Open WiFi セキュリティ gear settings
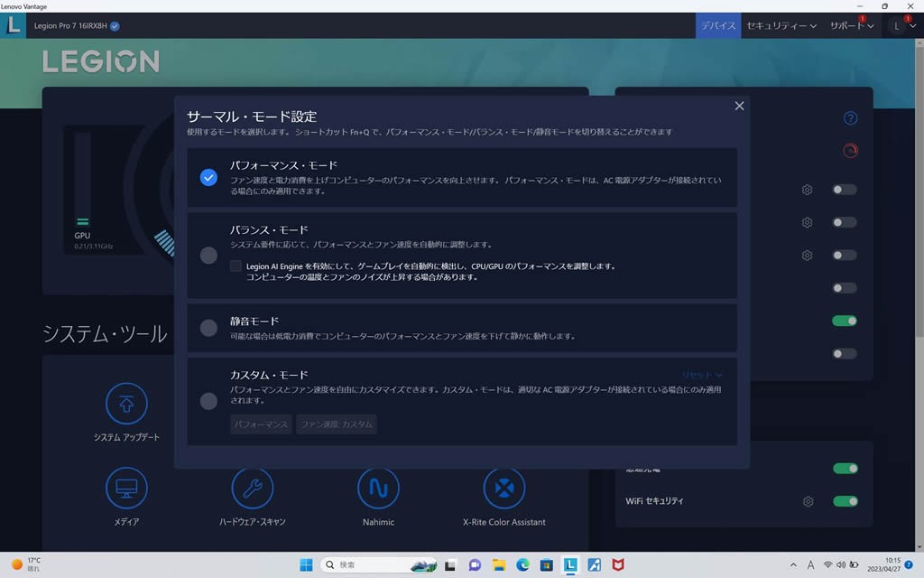924x578 pixels. [808, 501]
